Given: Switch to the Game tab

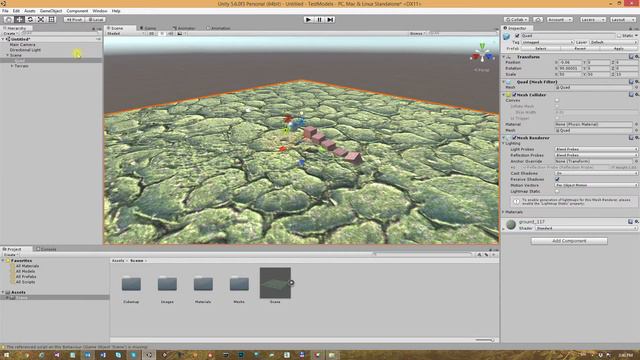Looking at the screenshot, I should click(148, 28).
